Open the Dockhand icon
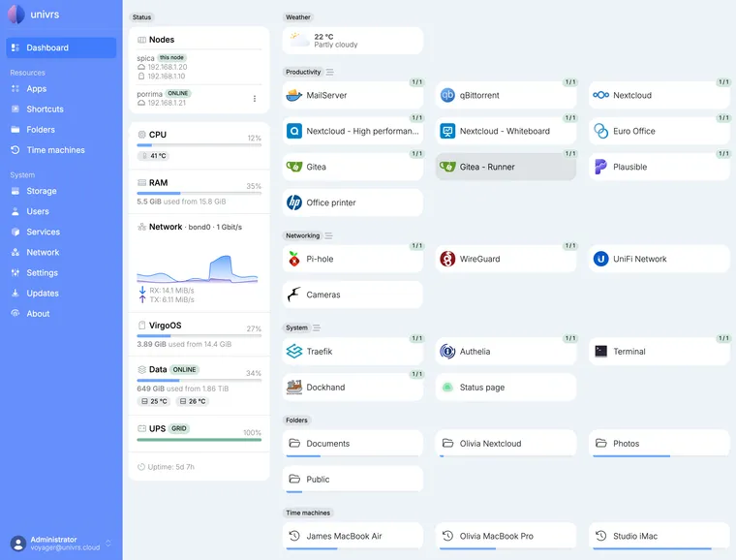Screen dimensions: 736x560 coord(293,387)
